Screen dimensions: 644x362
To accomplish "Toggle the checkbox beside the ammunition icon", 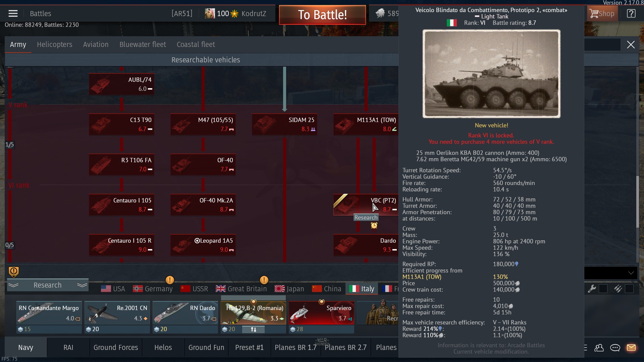I will pyautogui.click(x=629, y=289).
